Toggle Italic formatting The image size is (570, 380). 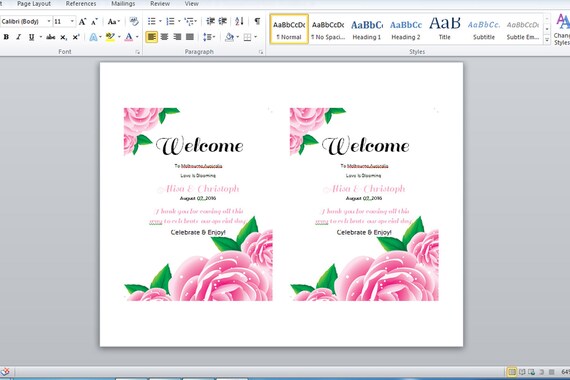(x=19, y=37)
